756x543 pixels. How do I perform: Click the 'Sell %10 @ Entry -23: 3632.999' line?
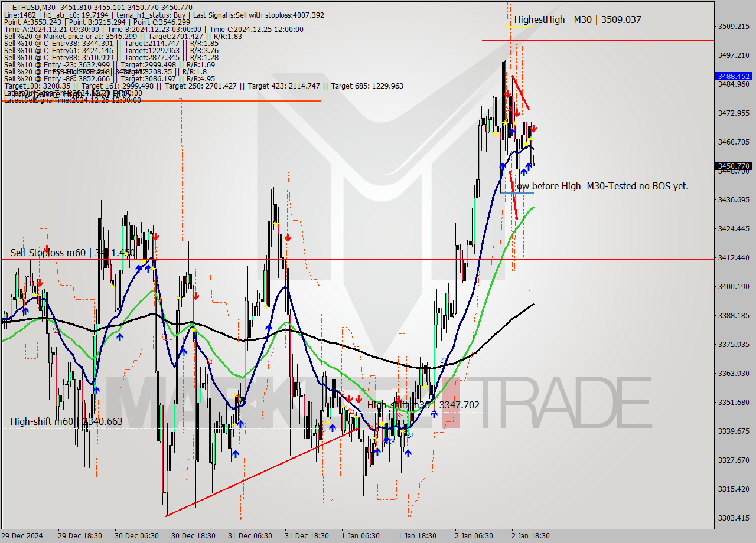(x=109, y=64)
